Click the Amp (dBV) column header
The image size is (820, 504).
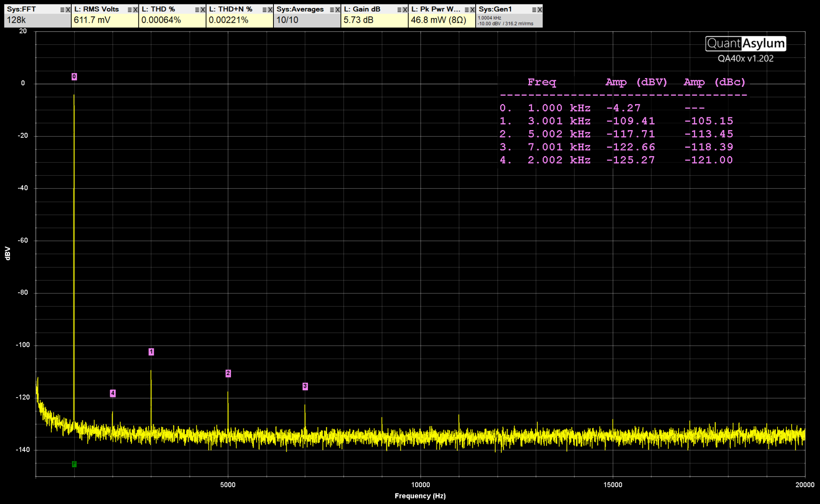click(x=637, y=82)
